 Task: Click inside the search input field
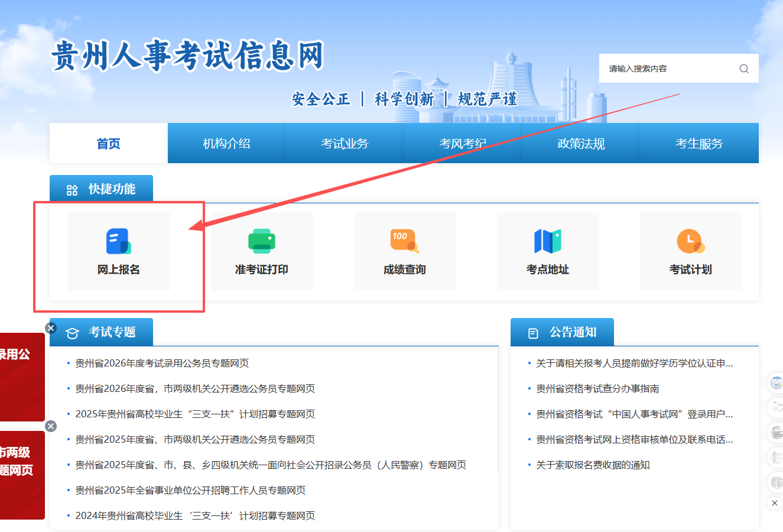pyautogui.click(x=668, y=69)
